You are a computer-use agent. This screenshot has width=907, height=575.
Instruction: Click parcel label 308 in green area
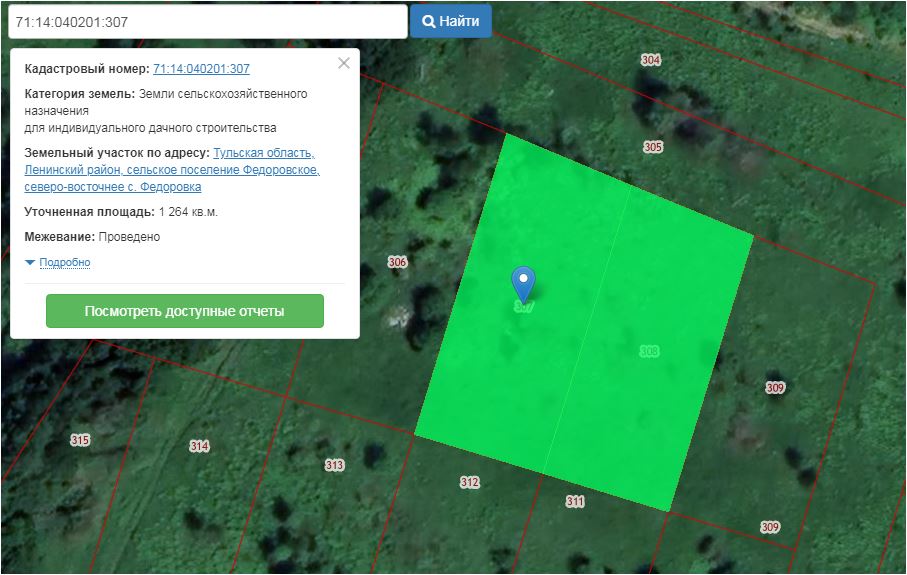click(649, 351)
